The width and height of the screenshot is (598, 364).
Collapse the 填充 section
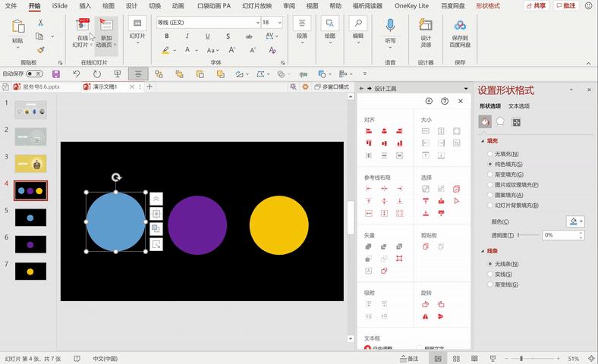pos(482,141)
